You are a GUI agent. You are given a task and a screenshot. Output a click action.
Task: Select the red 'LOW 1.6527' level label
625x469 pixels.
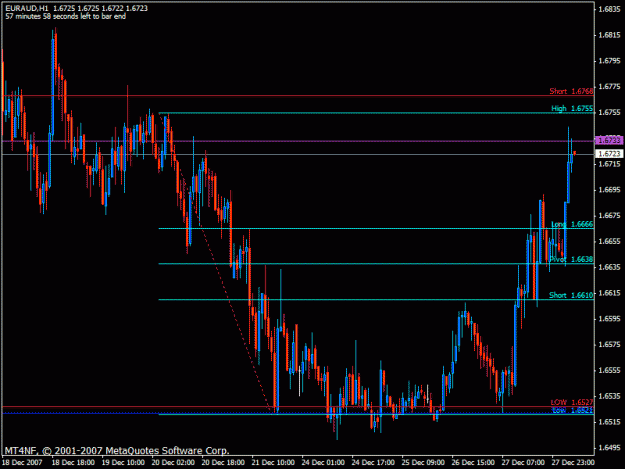click(x=572, y=402)
